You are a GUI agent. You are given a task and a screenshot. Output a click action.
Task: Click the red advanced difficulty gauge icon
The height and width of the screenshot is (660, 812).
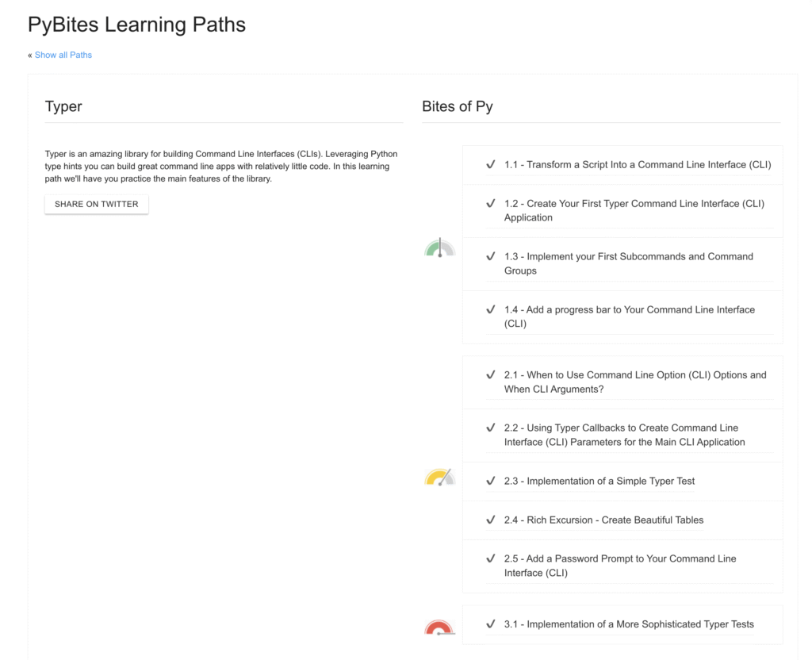[x=439, y=628]
